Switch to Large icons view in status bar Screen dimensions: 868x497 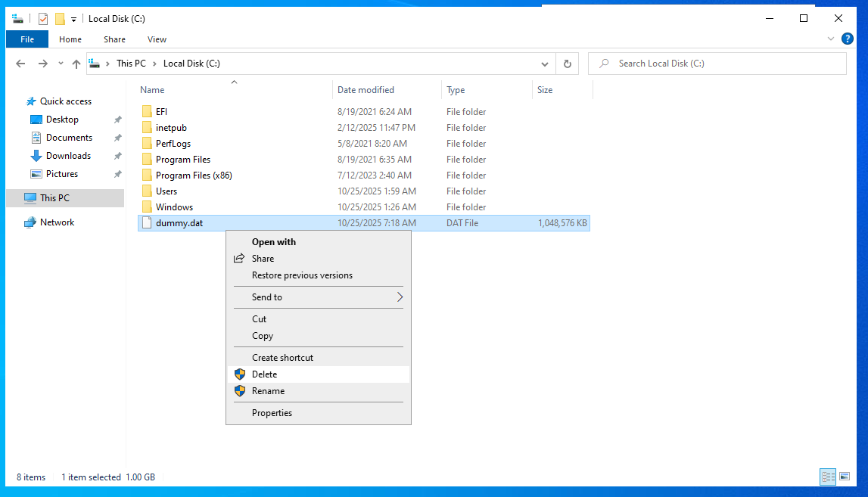845,477
